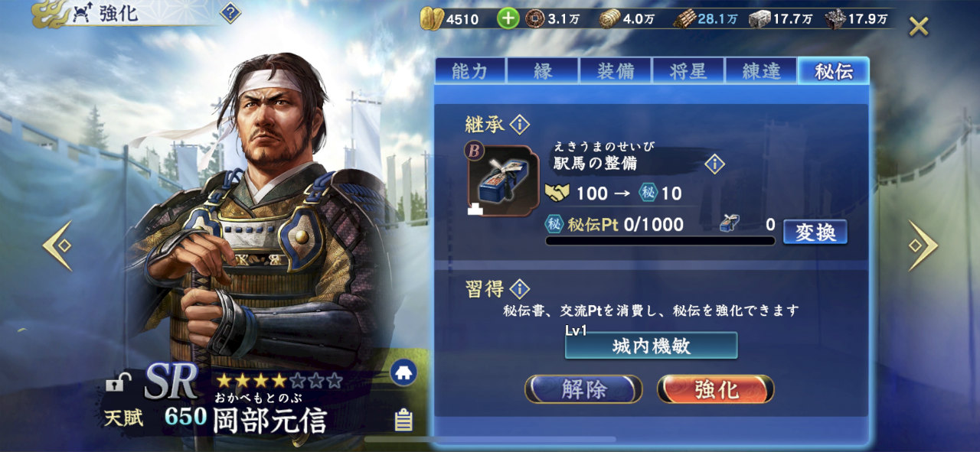This screenshot has width=980, height=452.
Task: Tap the red 強化 button
Action: [x=716, y=389]
